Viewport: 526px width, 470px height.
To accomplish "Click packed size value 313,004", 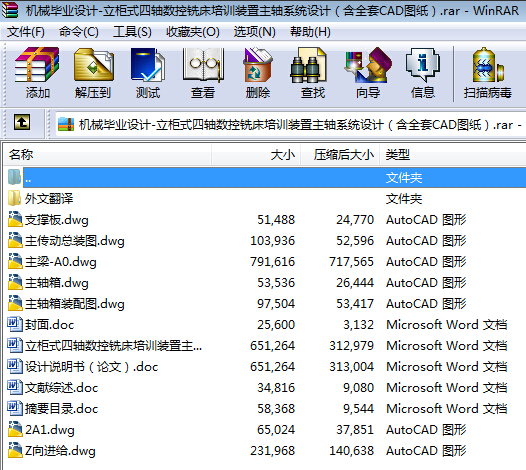I will point(351,367).
